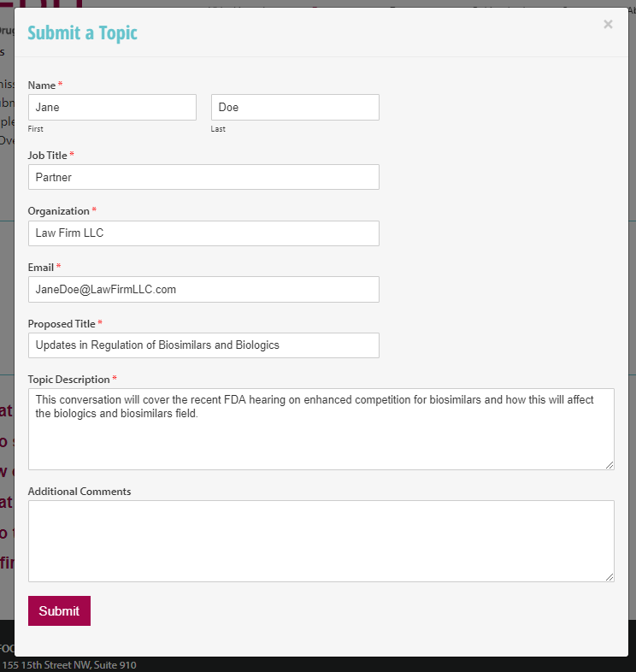Close the Submit a Topic dialog
Screen dimensions: 636x672
click(x=608, y=25)
